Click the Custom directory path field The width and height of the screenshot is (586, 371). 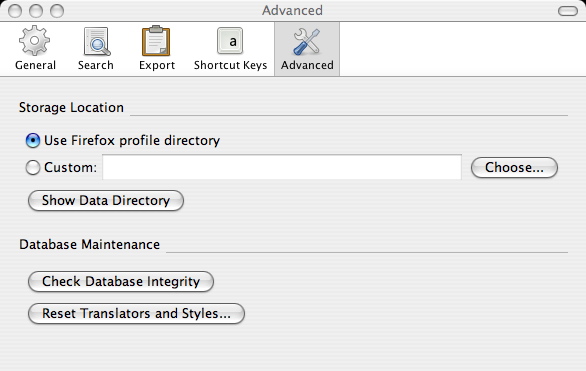(282, 167)
